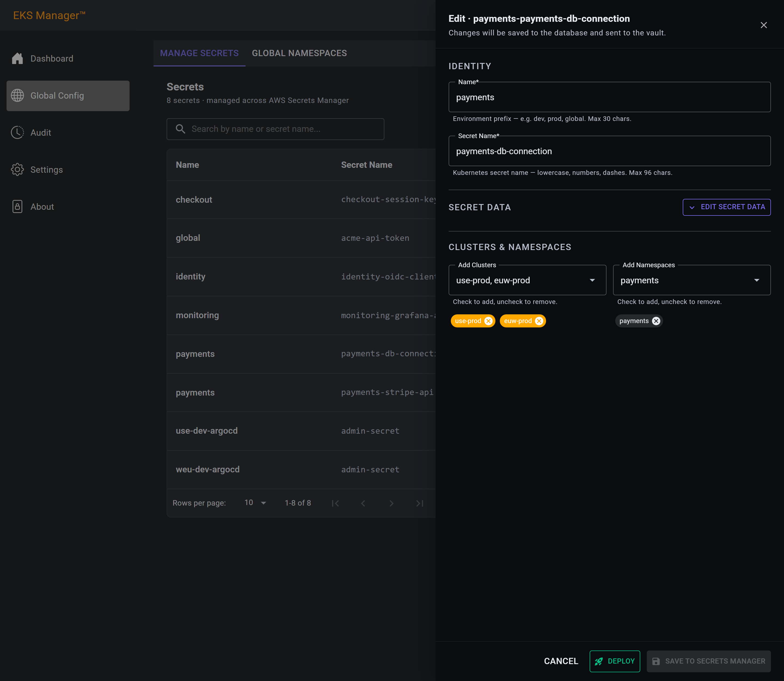Image resolution: width=784 pixels, height=681 pixels.
Task: Click the Deploy button
Action: pos(615,661)
